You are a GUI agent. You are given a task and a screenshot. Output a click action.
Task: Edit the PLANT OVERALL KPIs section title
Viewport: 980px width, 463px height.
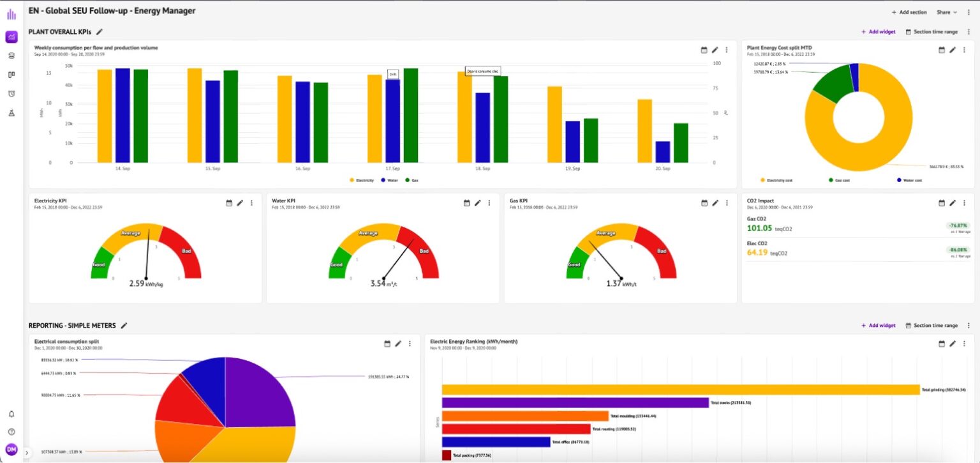[x=100, y=31]
